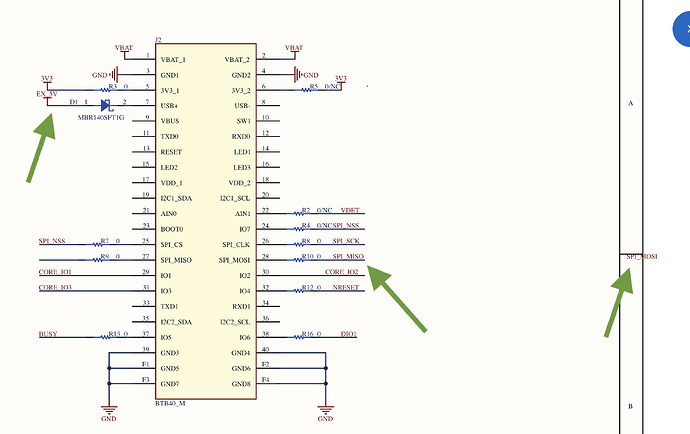
Task: Select the SPI_MOSI label on right border
Action: [642, 257]
